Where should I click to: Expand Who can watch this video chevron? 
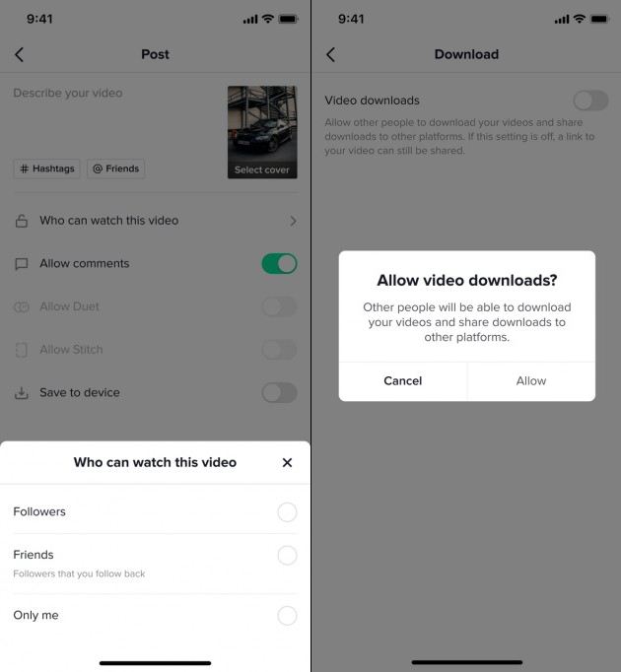coord(293,221)
